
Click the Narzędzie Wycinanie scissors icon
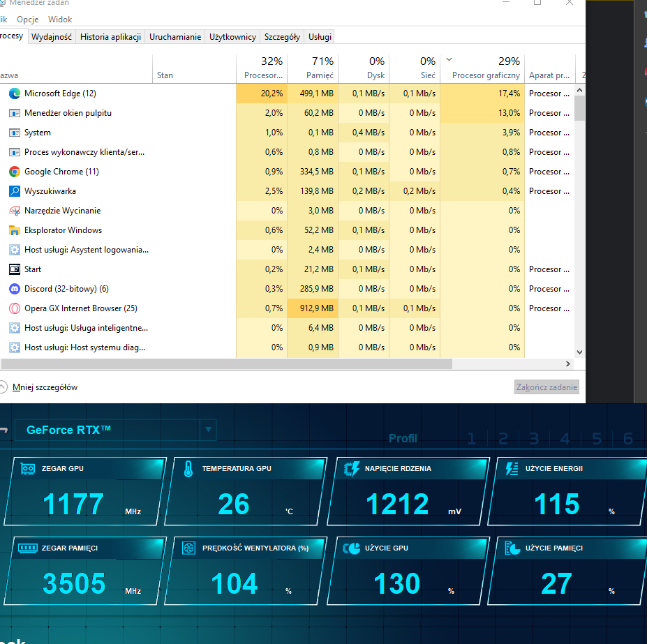point(15,211)
